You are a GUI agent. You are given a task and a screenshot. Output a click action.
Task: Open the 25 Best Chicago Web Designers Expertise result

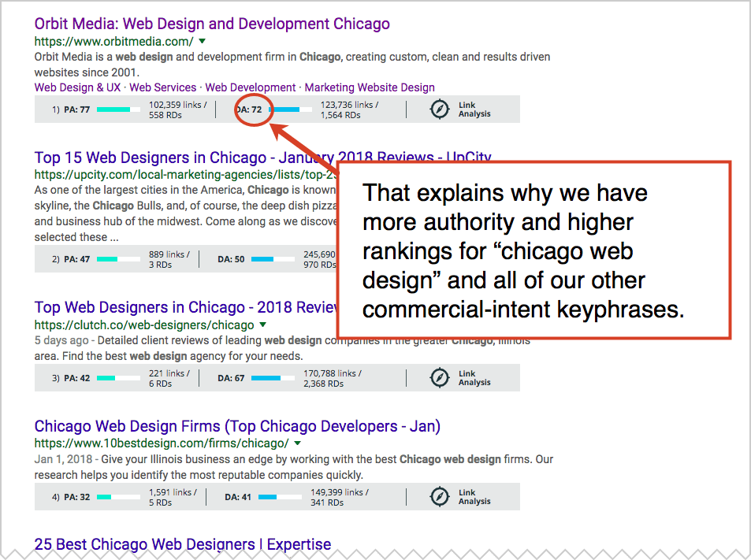click(183, 544)
